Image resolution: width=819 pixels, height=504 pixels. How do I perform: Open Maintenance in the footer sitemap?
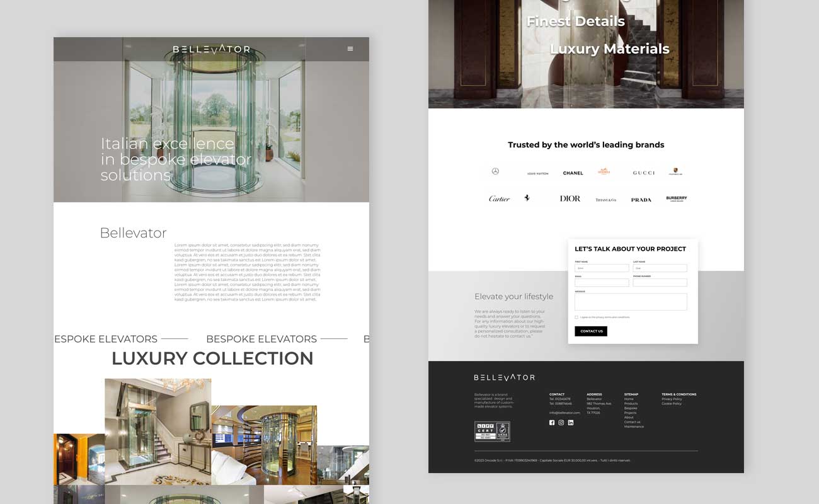634,427
